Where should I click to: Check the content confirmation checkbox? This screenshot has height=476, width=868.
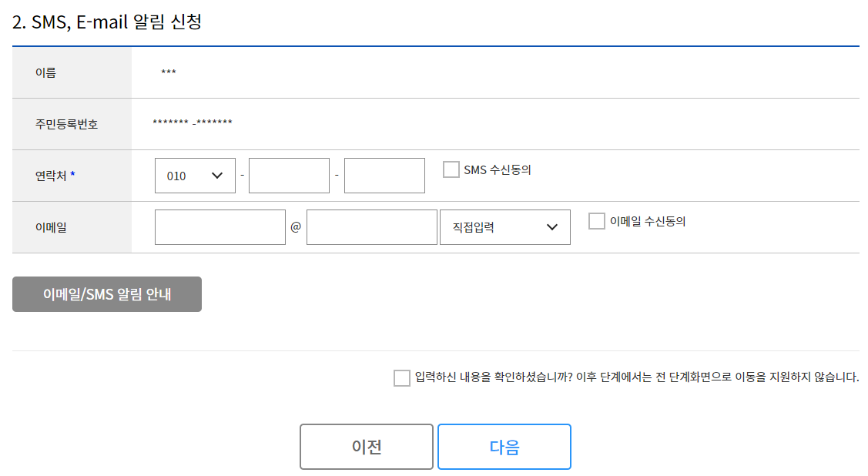click(400, 377)
